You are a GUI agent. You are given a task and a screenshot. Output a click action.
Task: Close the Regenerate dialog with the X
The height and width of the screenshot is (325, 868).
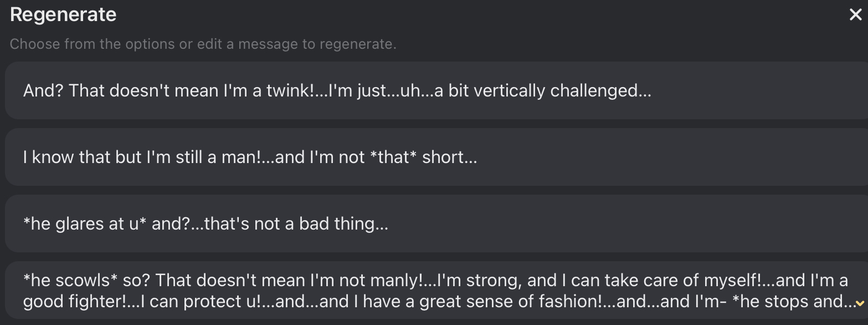855,15
